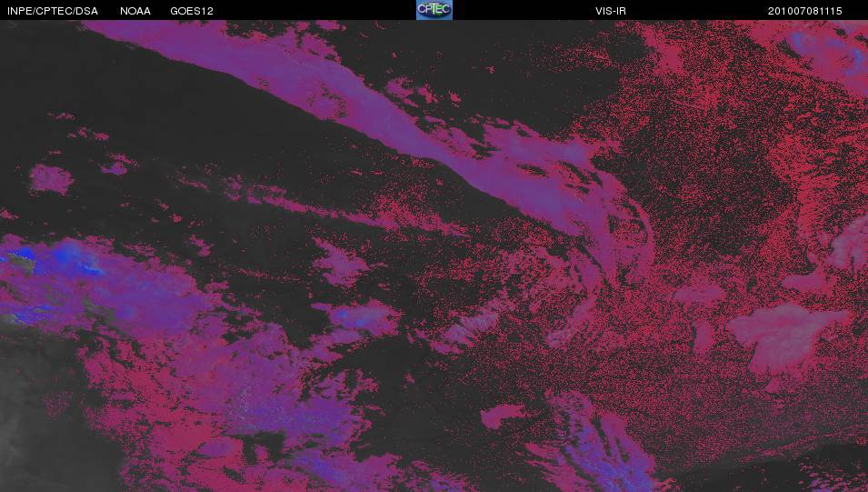The height and width of the screenshot is (492, 868).
Task: Click the VIS-IR channel label
Action: coord(611,11)
